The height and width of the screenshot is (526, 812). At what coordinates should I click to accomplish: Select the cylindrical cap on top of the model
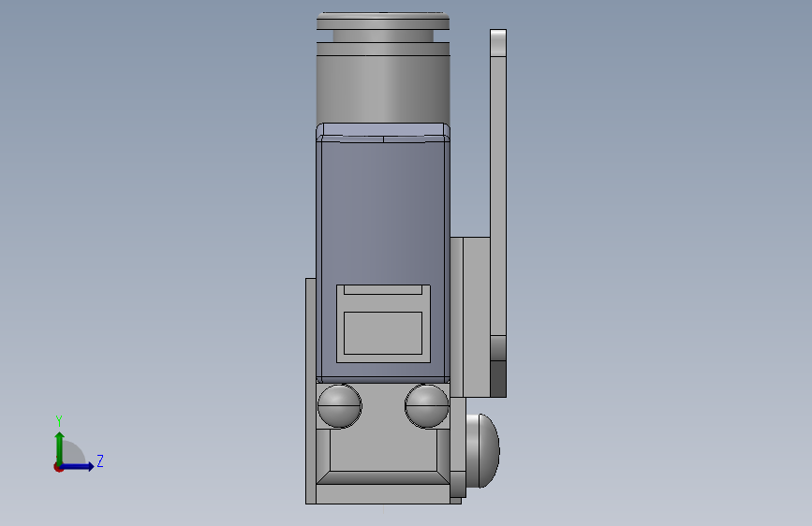click(x=383, y=67)
